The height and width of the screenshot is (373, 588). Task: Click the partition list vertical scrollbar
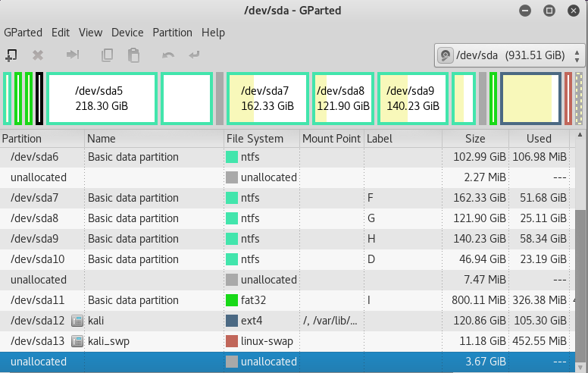[x=580, y=250]
